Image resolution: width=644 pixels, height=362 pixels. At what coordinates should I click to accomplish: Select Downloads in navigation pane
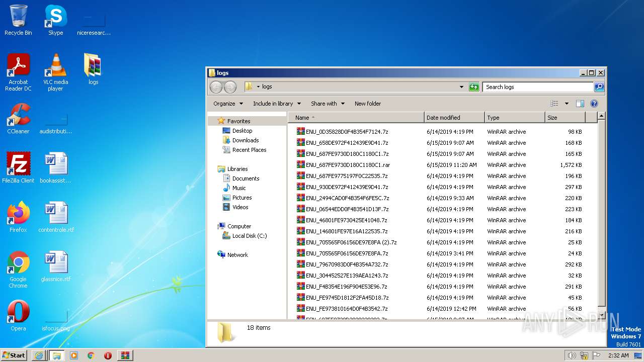tap(246, 140)
